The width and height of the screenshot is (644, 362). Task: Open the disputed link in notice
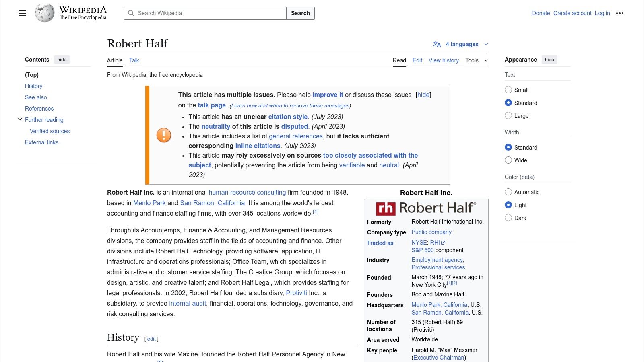[x=295, y=127]
